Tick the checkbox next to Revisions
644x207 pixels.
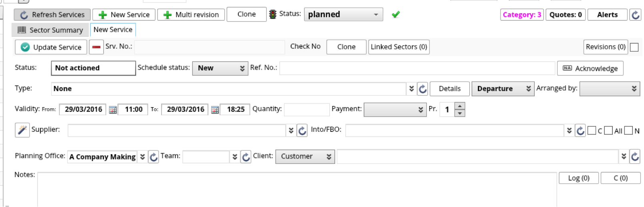[x=634, y=47]
